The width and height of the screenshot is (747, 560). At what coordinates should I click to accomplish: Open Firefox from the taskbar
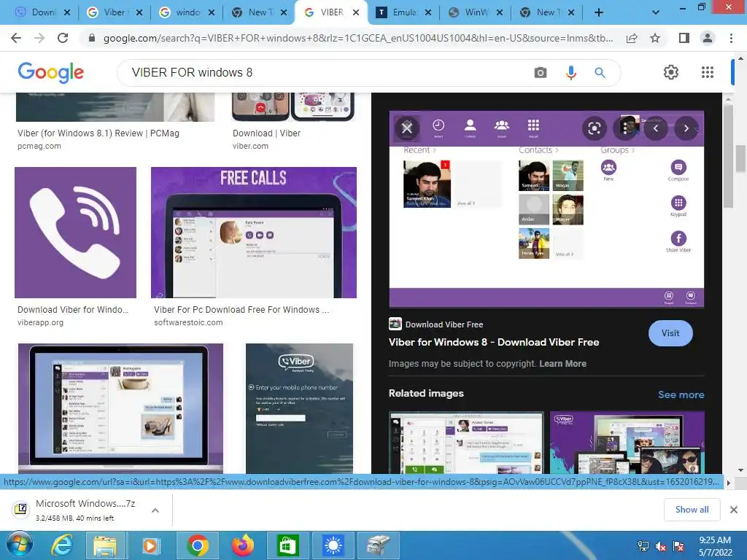243,545
